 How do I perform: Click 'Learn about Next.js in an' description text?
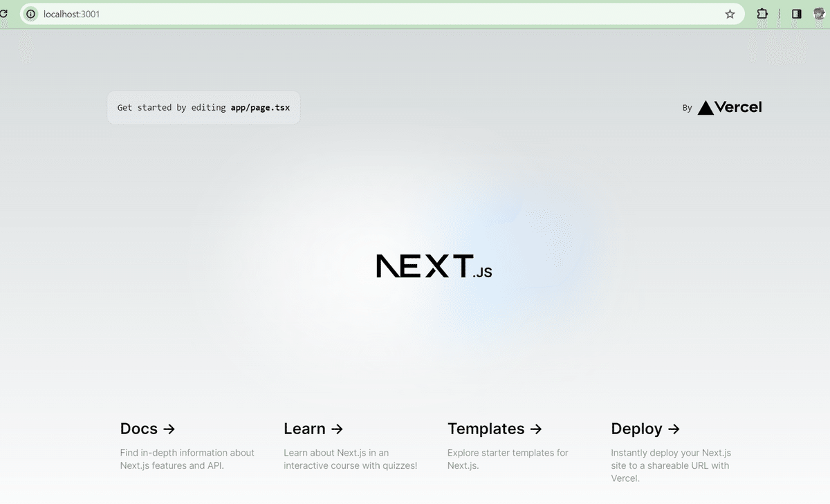click(x=336, y=453)
